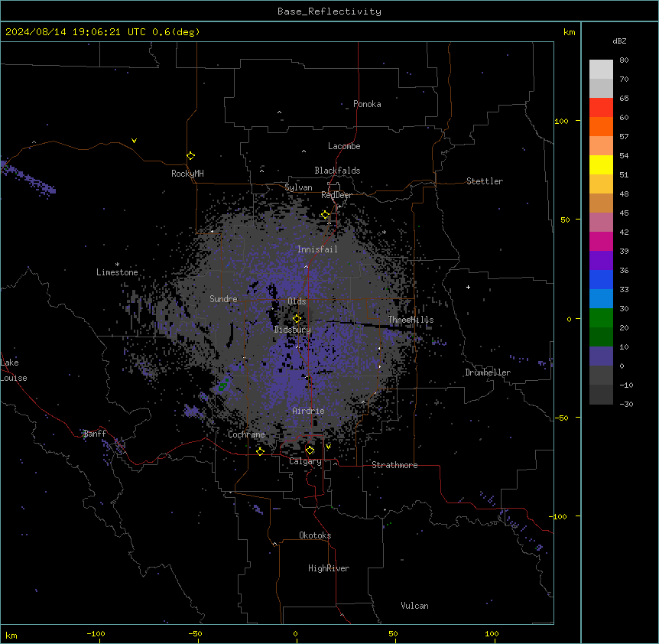The height and width of the screenshot is (644, 659).
Task: Click the RedDeer city label
Action: (x=336, y=195)
